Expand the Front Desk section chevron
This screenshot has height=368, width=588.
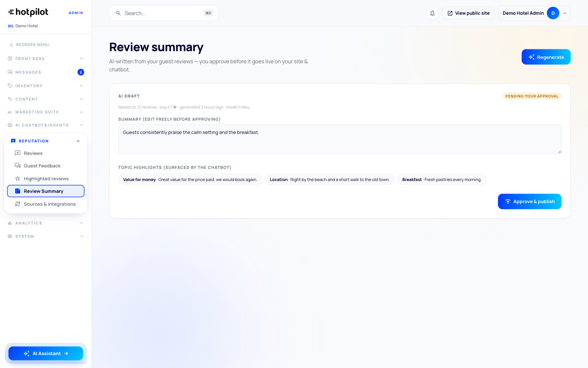click(x=82, y=59)
